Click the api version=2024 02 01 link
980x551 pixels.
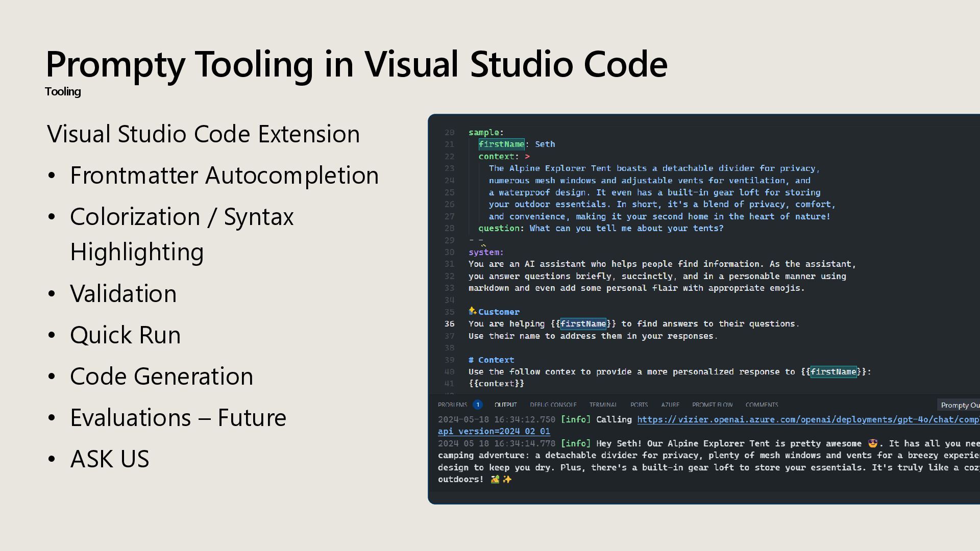tap(494, 431)
